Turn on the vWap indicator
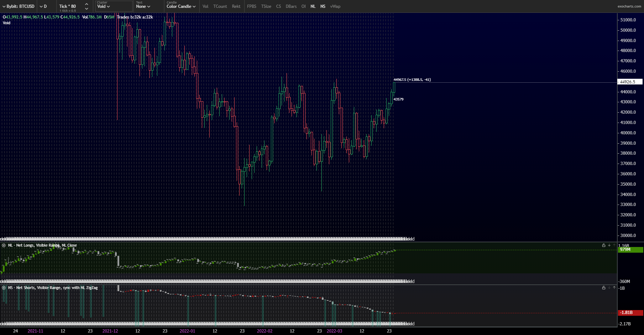 335,6
